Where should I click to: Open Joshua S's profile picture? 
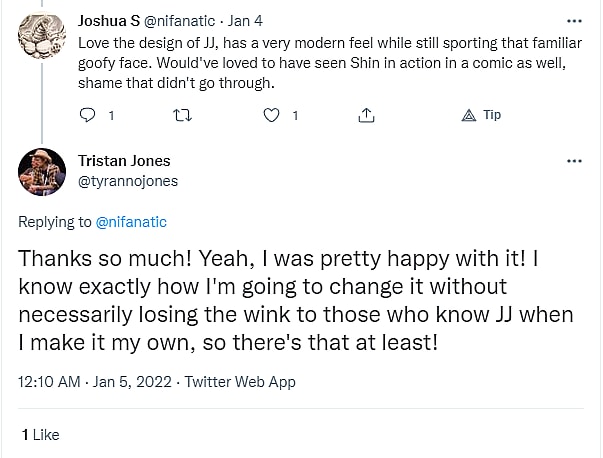point(42,38)
